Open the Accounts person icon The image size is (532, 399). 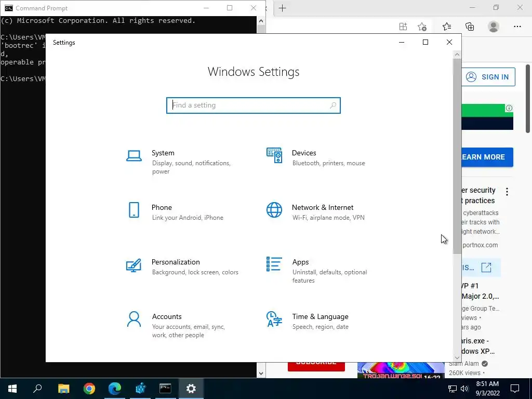click(x=134, y=320)
